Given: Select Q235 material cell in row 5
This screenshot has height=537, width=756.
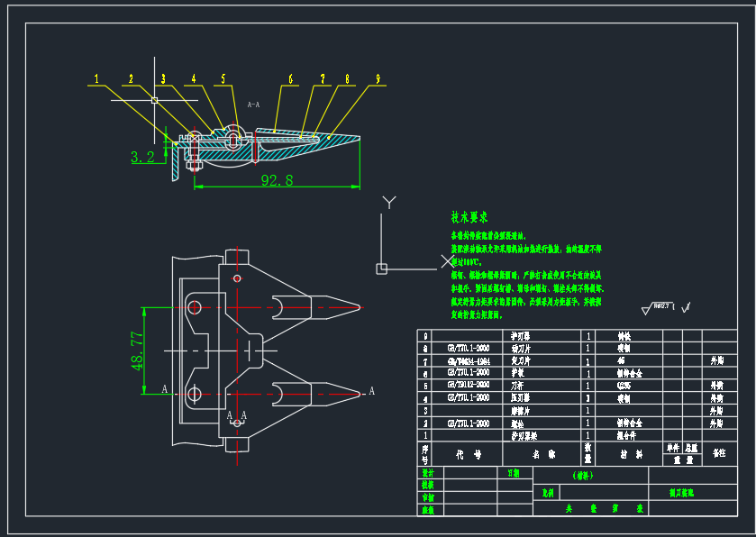Looking at the screenshot, I should (x=624, y=386).
